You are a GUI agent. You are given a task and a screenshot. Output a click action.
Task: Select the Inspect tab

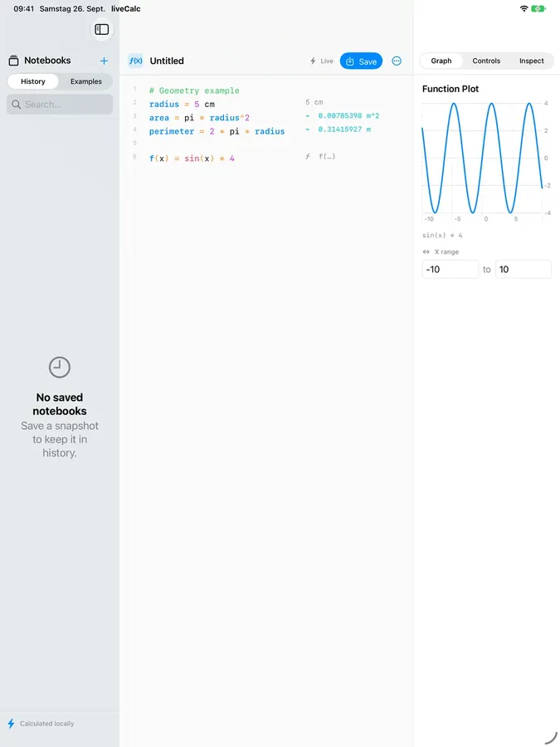pos(532,61)
